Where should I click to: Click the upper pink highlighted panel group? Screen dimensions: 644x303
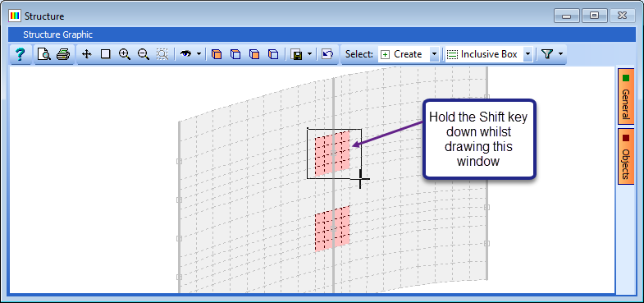click(x=332, y=154)
